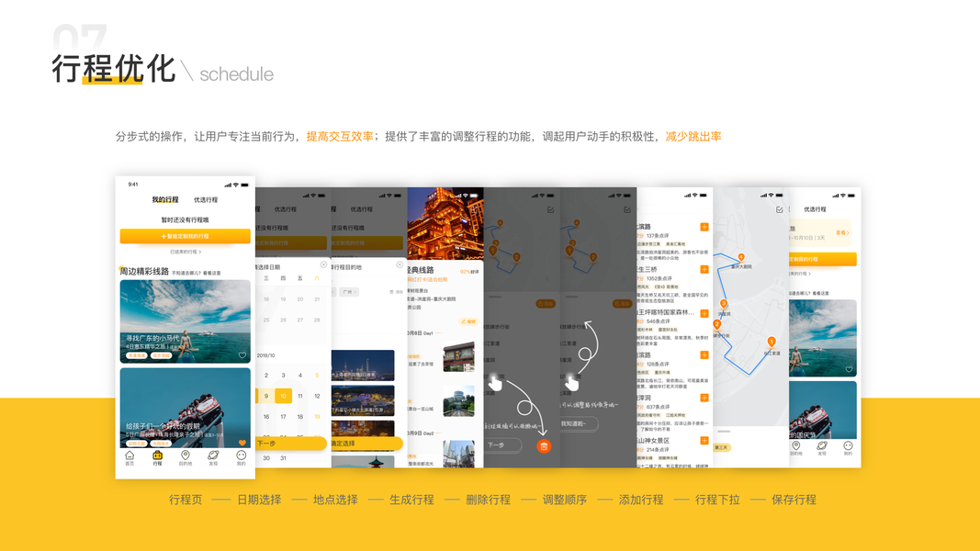Toggle heart on save-schedule phone sea card
Image resolution: width=980 pixels, height=551 pixels.
point(849,370)
